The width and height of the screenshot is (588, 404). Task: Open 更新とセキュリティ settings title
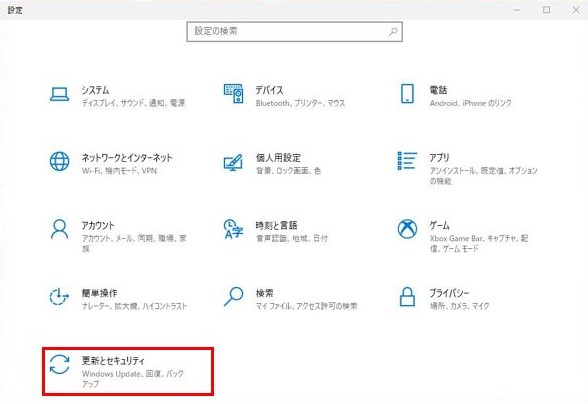tap(113, 361)
